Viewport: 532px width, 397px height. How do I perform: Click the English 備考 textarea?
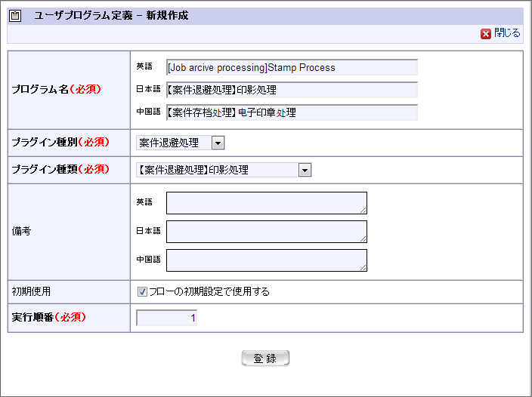[266, 203]
